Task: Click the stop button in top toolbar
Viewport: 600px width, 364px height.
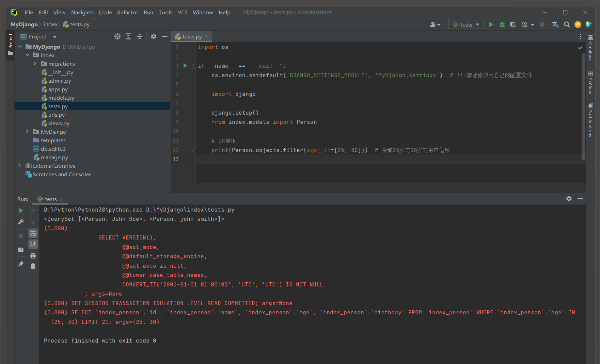Action: [542, 24]
